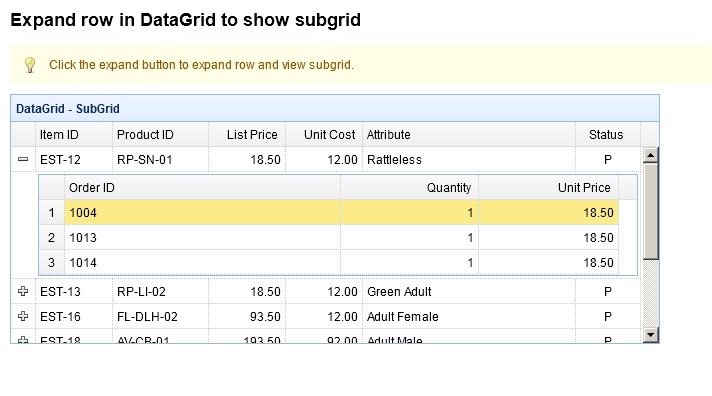Select order 1013 in subgrid

tap(341, 238)
